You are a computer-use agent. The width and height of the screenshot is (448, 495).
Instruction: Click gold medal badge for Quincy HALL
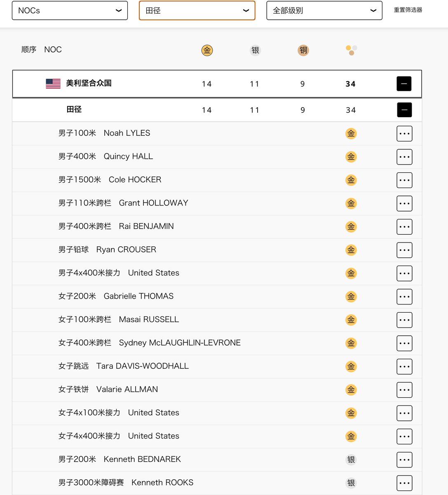pyautogui.click(x=351, y=157)
